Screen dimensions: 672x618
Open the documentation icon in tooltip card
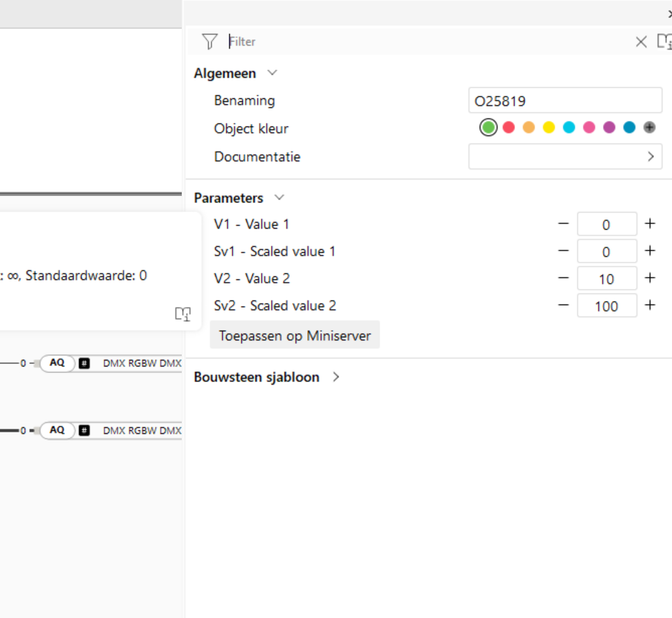[x=182, y=314]
